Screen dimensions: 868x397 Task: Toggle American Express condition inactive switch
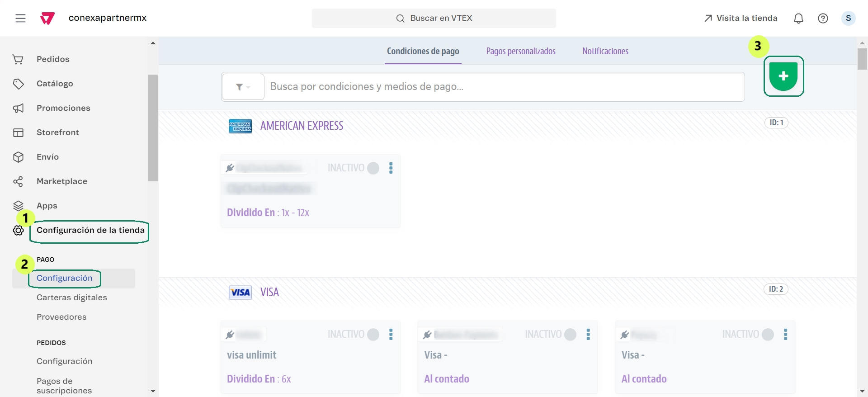point(373,168)
